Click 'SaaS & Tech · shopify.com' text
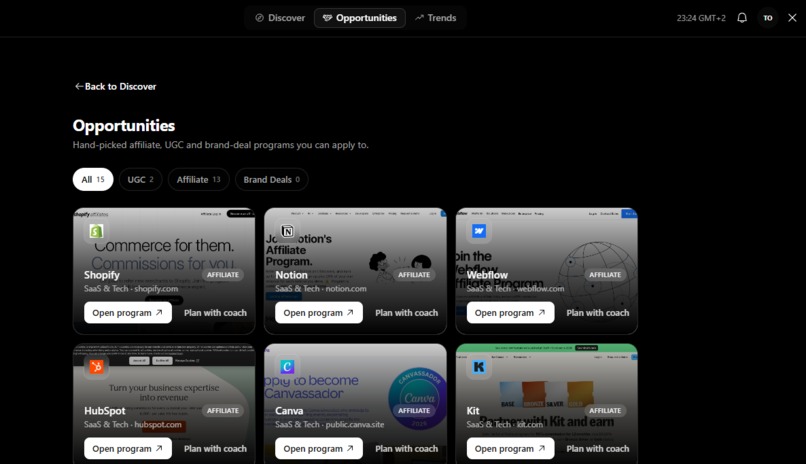This screenshot has width=806, height=464. [131, 289]
